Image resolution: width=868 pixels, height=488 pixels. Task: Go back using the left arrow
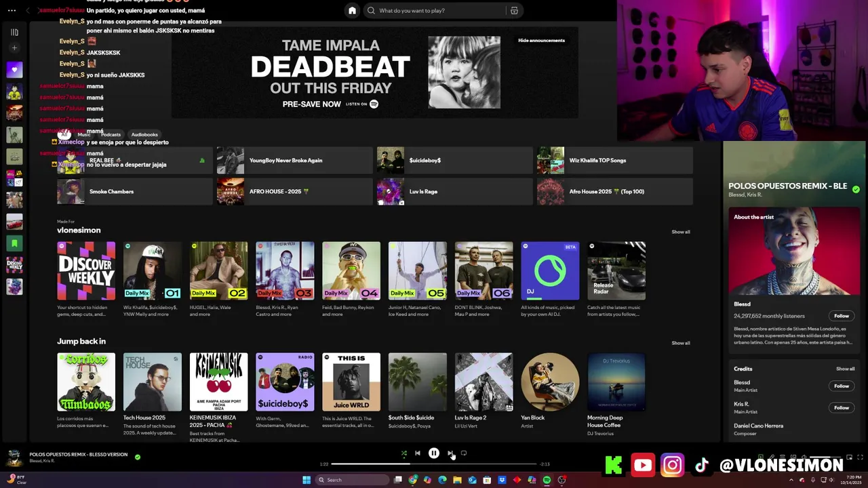(28, 10)
